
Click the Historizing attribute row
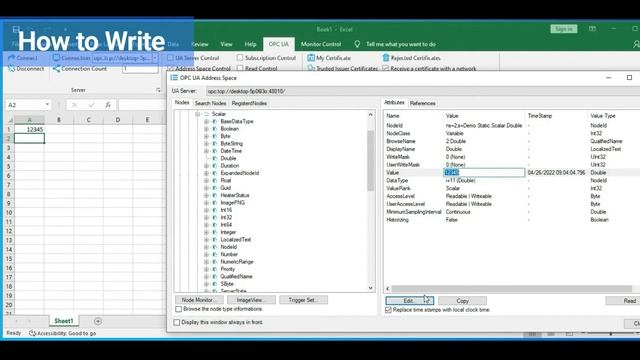coord(512,220)
